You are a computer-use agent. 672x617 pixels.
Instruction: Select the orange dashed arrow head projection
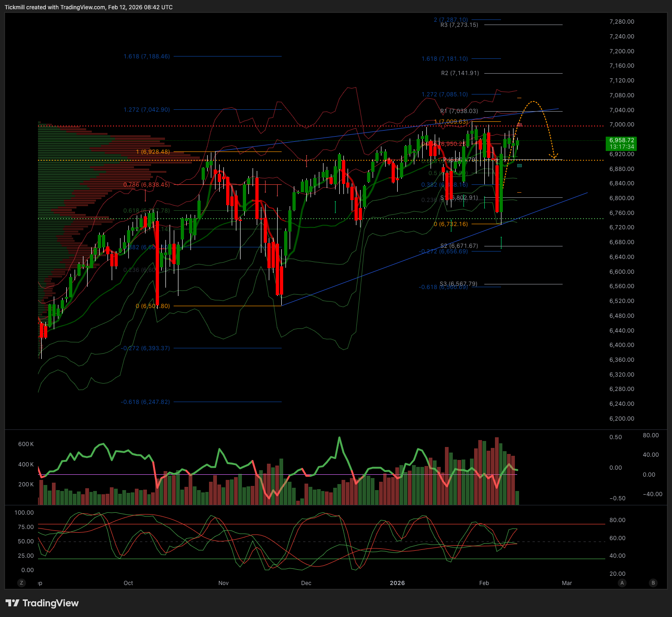(553, 156)
